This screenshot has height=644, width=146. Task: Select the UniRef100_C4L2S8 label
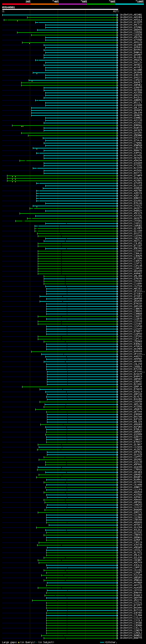[x=131, y=364]
